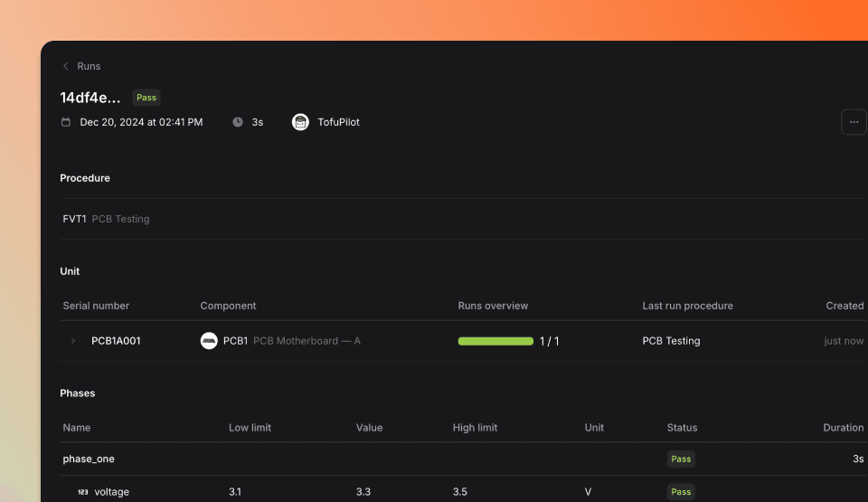The height and width of the screenshot is (502, 868).
Task: Click PCB Testing in Last run procedure column
Action: pyautogui.click(x=671, y=341)
